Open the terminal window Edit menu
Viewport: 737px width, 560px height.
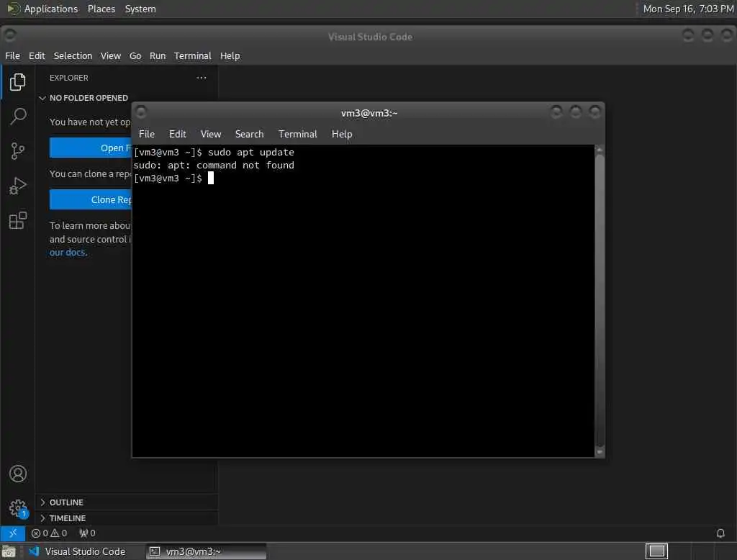177,134
